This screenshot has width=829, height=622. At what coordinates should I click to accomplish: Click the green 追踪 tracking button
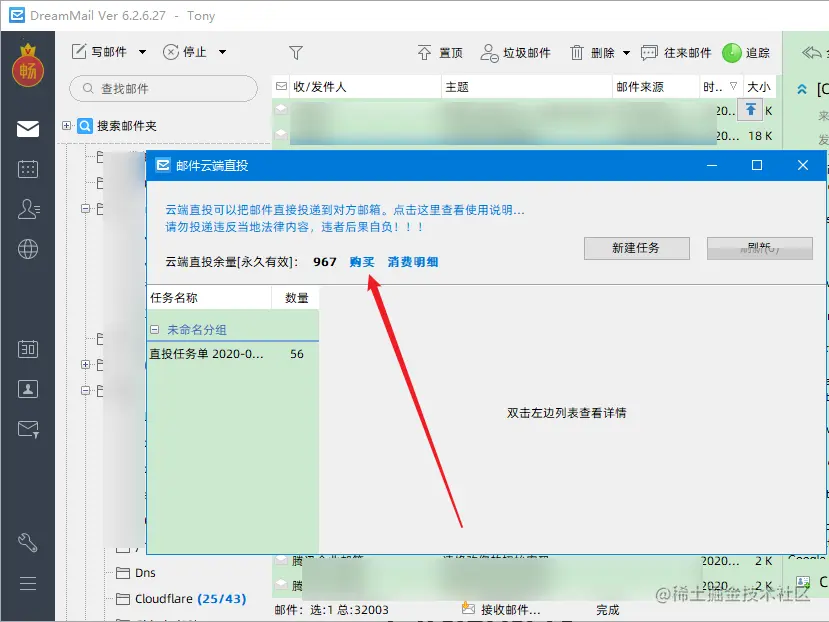tap(746, 52)
